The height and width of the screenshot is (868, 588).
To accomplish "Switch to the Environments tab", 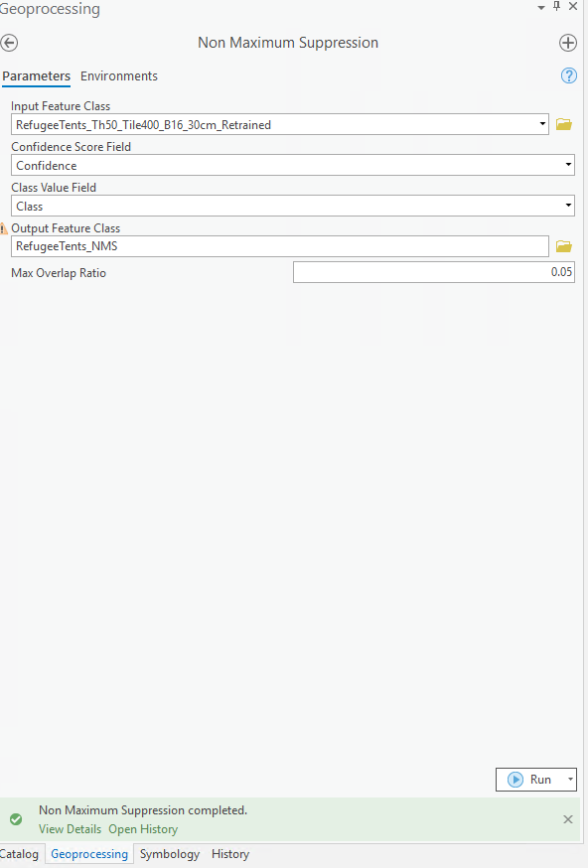I will click(x=118, y=75).
